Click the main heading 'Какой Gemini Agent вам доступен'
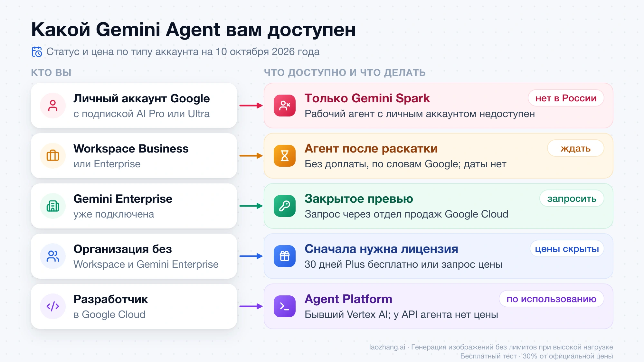The image size is (644, 362). coord(194,30)
